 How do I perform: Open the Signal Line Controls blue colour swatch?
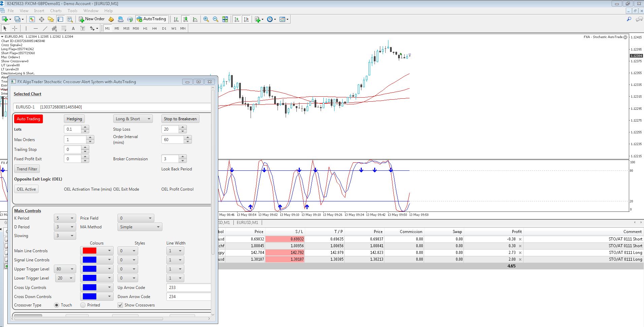[97, 260]
